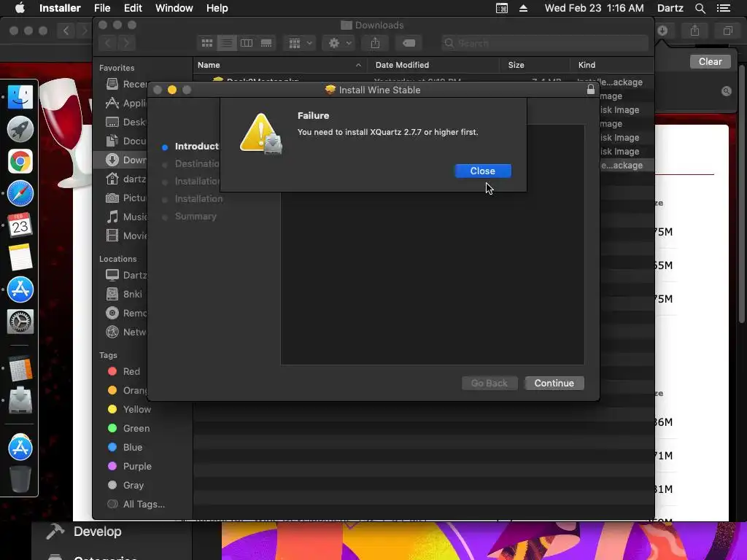Image resolution: width=747 pixels, height=560 pixels.
Task: Open Spotlight search in the menu bar
Action: (700, 8)
